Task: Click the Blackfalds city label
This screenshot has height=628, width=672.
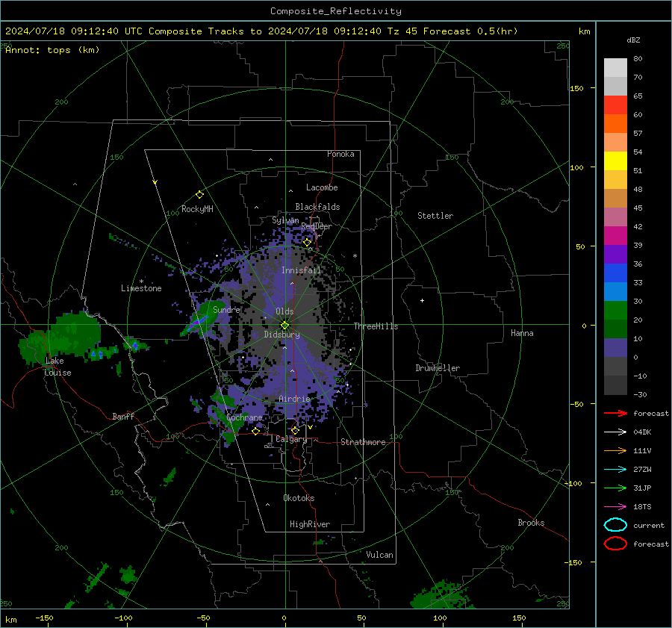Action: 317,207
